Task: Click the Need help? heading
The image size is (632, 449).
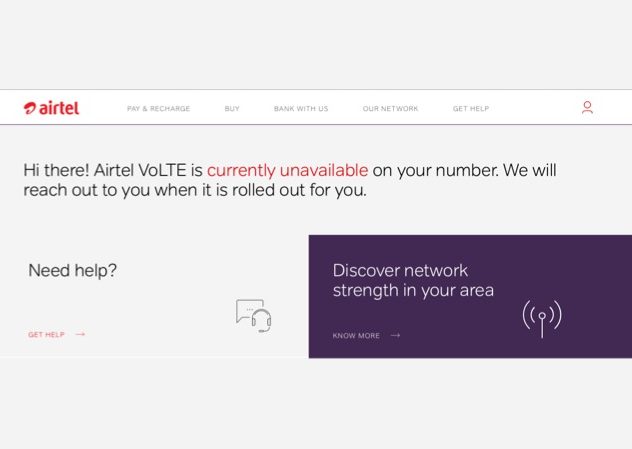Action: coord(73,270)
